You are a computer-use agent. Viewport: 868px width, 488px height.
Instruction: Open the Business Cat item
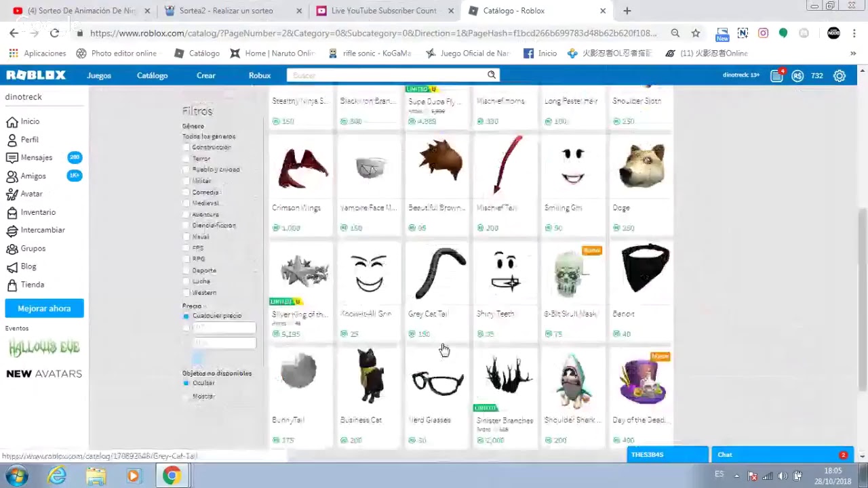pos(370,397)
